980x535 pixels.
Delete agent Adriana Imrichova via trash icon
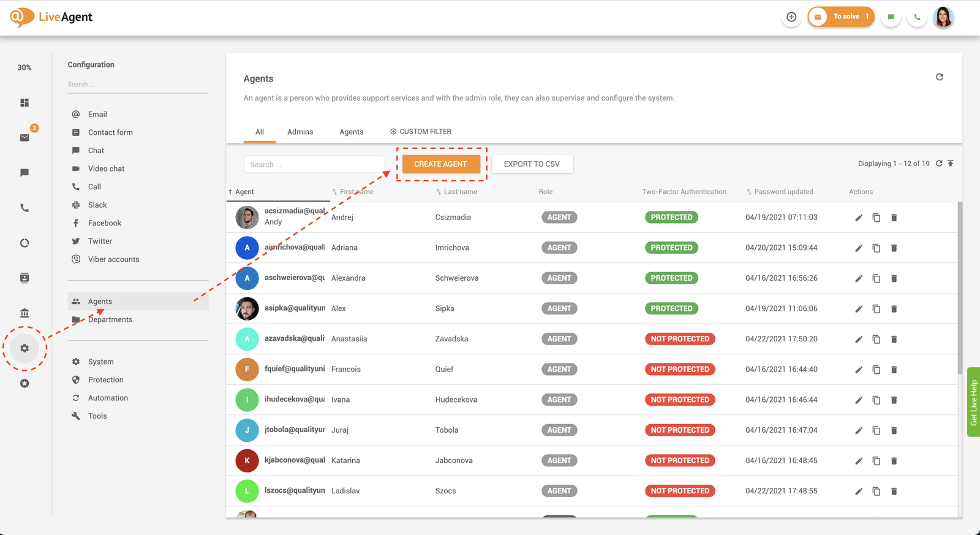(x=894, y=248)
